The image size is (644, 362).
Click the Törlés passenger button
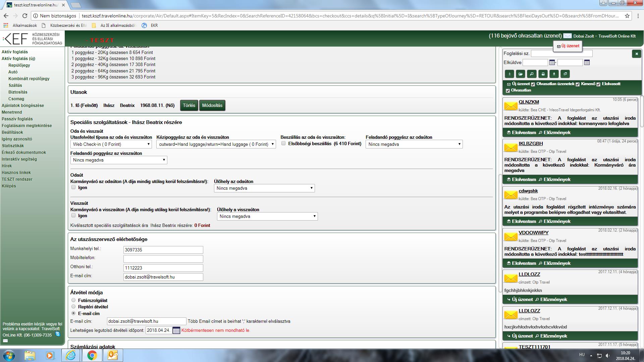point(189,105)
